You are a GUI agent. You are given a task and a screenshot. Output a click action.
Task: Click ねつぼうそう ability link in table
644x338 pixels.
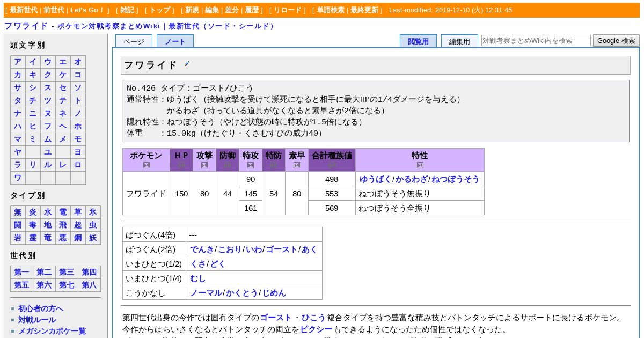pos(456,179)
